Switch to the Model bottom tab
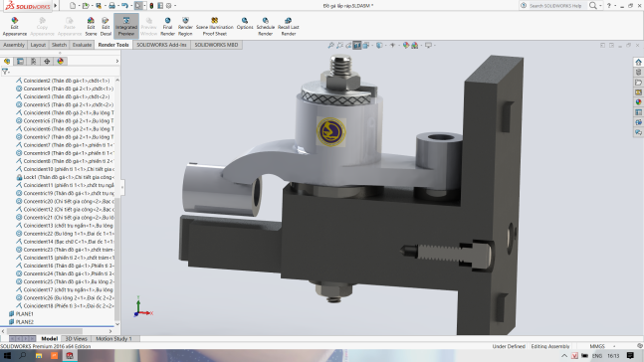The width and height of the screenshot is (644, 362). (50, 338)
